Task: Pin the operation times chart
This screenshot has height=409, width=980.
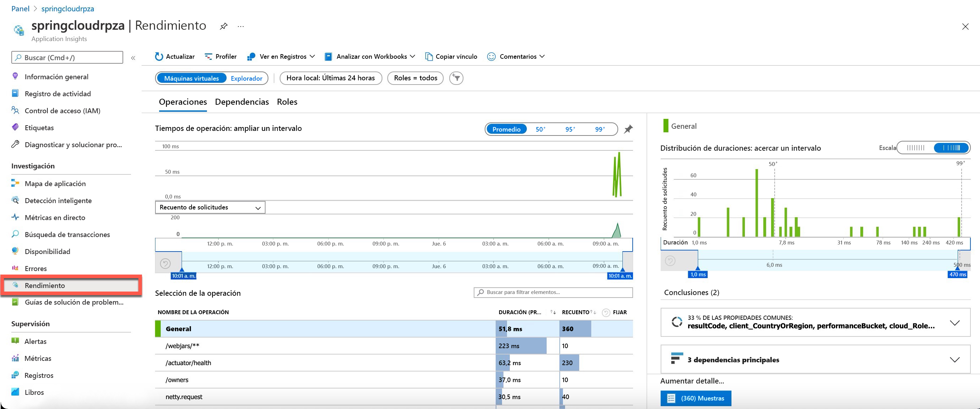Action: pyautogui.click(x=628, y=129)
